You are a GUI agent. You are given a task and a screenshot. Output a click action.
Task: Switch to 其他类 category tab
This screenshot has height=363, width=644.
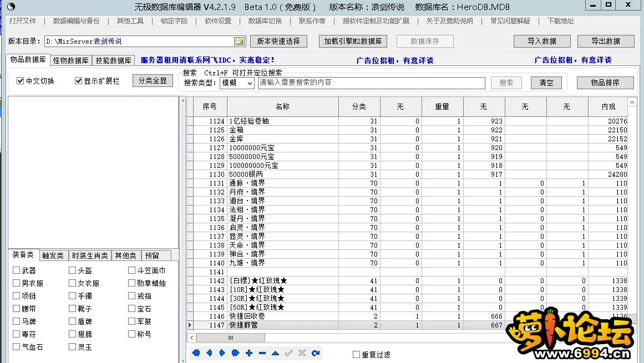point(126,255)
